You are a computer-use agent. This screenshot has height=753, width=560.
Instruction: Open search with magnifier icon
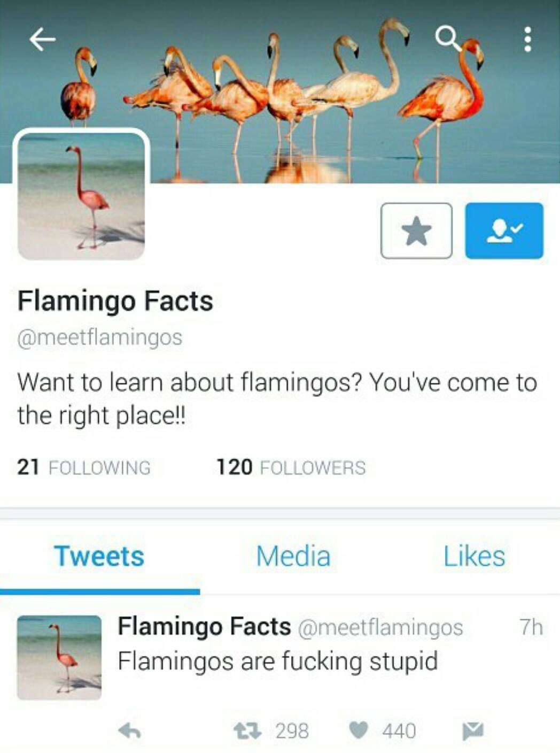(448, 39)
